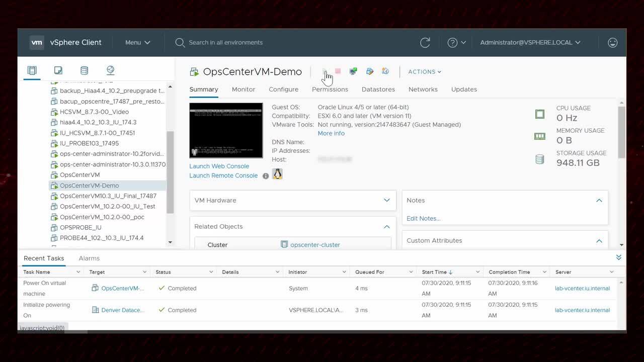Sort by Start Time column header
The height and width of the screenshot is (362, 644).
[437, 272]
